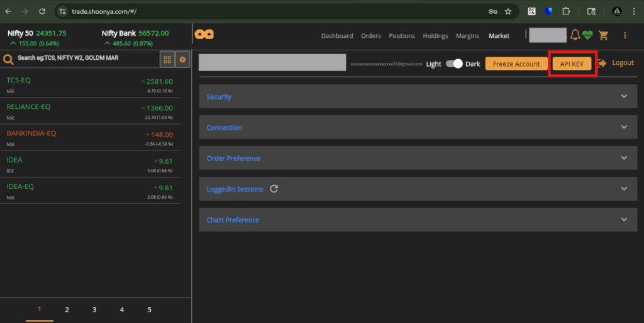Open the three-dot overflow menu
This screenshot has height=323, width=644.
coord(625,35)
